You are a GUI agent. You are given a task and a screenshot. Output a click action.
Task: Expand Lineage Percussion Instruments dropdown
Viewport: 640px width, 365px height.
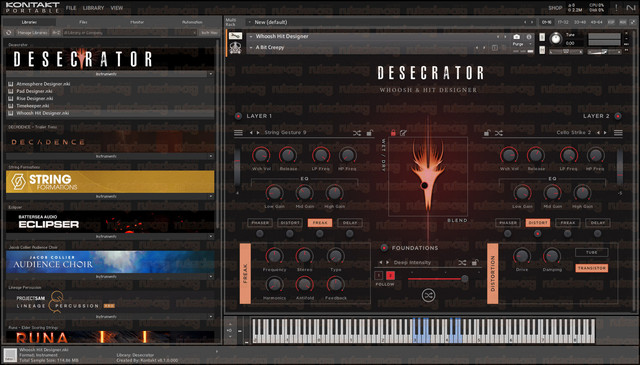tap(211, 316)
